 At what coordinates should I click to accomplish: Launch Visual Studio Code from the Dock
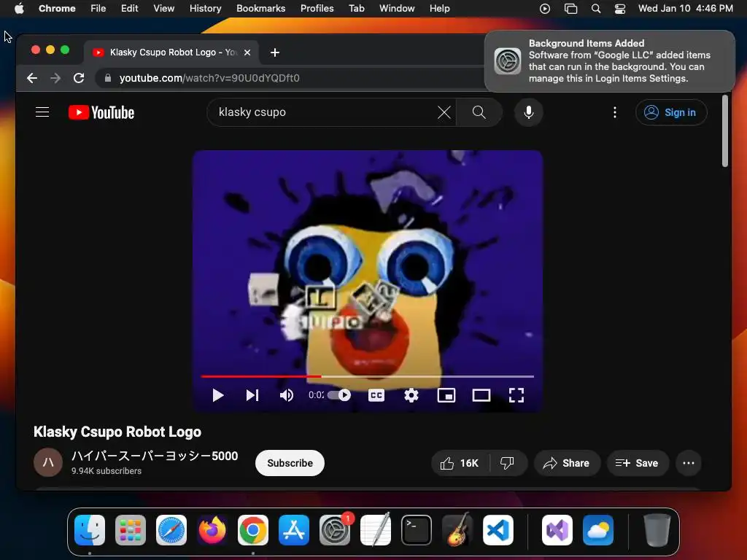click(x=498, y=530)
